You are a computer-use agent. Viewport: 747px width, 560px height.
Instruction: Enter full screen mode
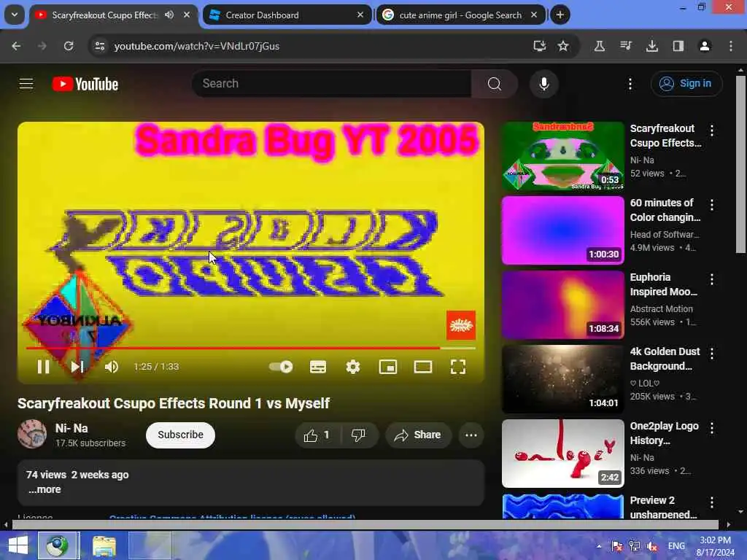click(458, 367)
